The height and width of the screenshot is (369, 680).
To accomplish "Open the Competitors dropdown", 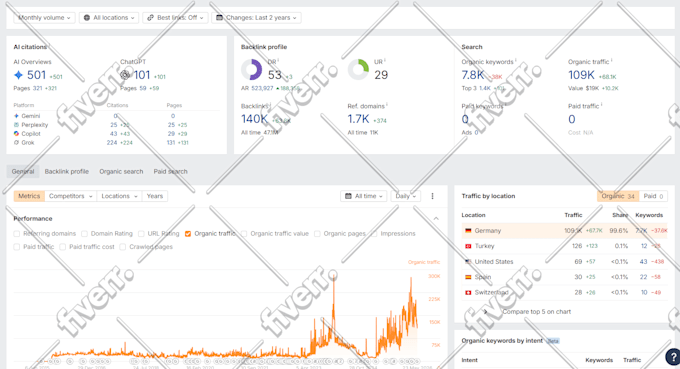I will point(71,196).
